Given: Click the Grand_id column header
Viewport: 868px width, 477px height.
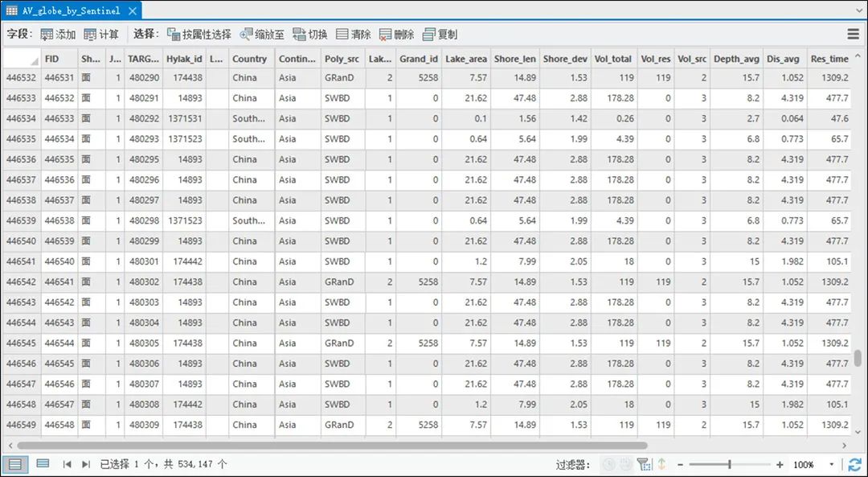Looking at the screenshot, I should tap(419, 59).
